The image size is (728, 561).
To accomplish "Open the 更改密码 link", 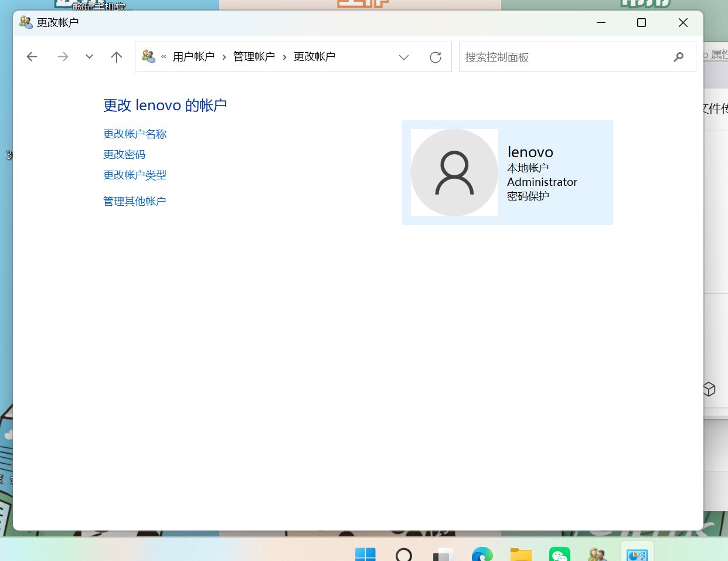I will pos(124,155).
